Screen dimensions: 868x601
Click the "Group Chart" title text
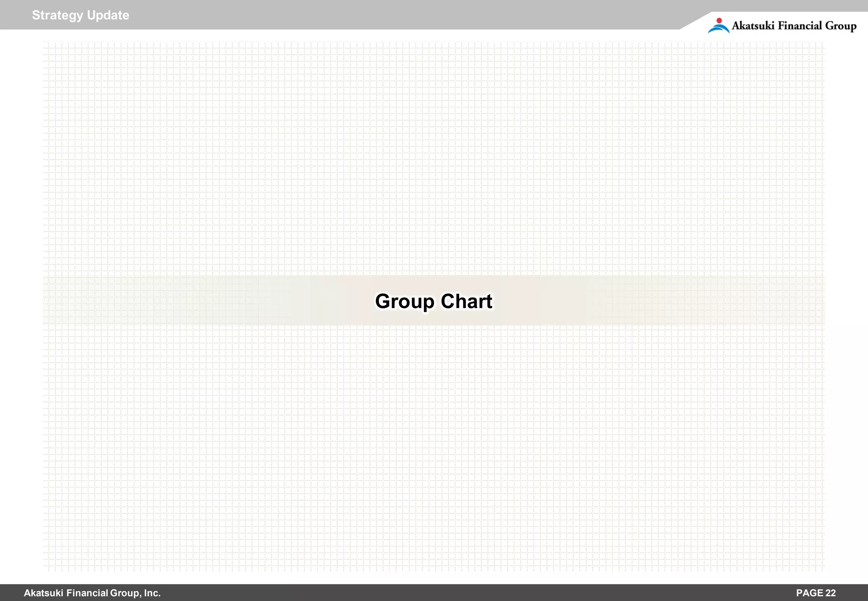434,301
